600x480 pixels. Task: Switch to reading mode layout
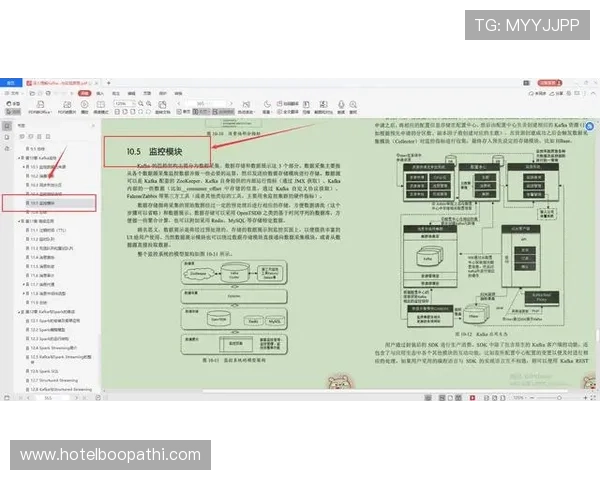[x=101, y=108]
